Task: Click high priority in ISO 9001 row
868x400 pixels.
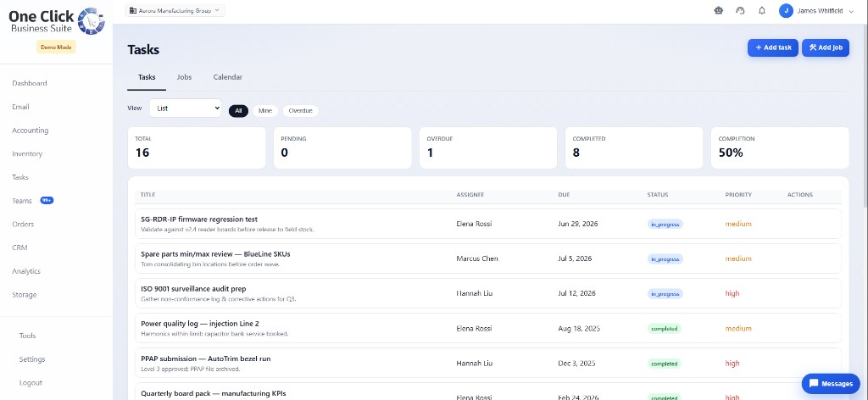Action: 732,293
